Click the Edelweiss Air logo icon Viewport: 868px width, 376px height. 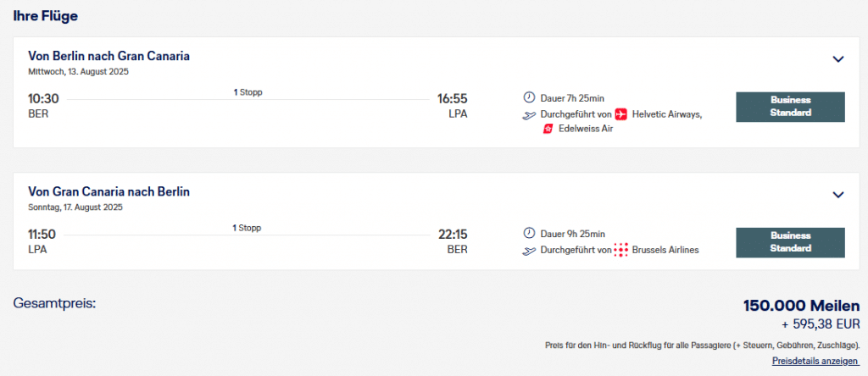pyautogui.click(x=548, y=129)
